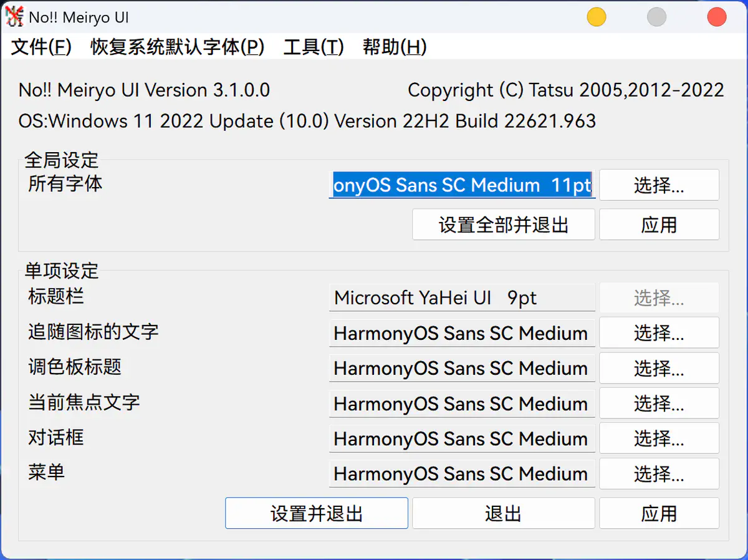The height and width of the screenshot is (560, 748).
Task: Click the 退出 button
Action: coord(504,513)
